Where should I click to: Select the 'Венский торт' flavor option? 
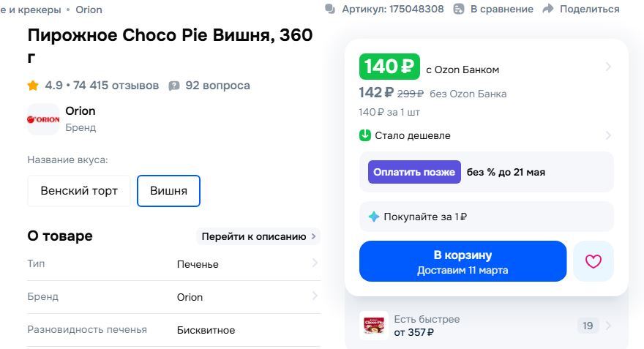pos(79,191)
